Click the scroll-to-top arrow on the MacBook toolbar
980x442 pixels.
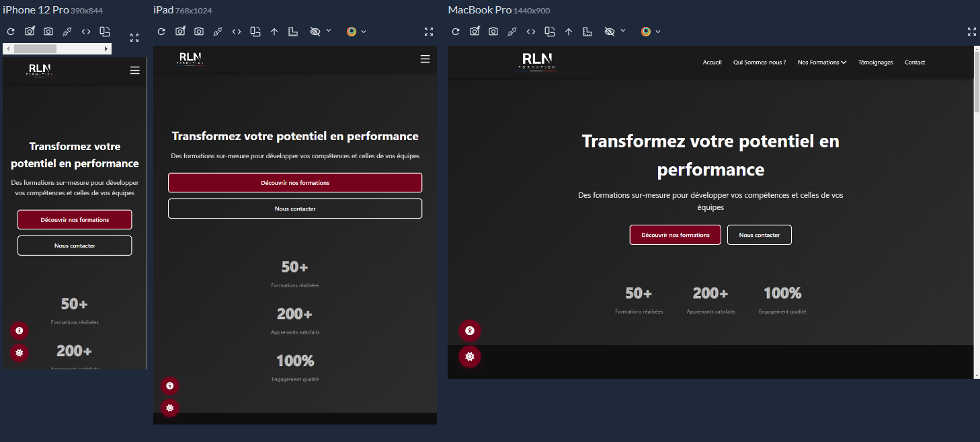point(568,31)
